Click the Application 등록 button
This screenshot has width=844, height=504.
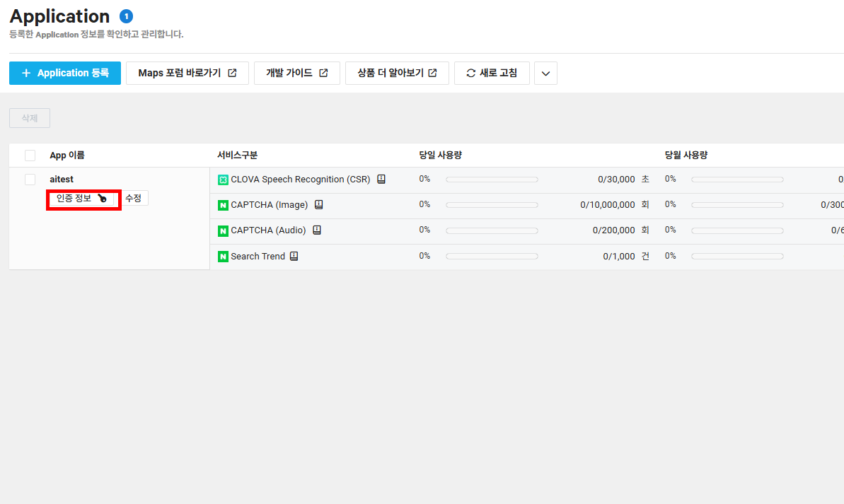pyautogui.click(x=64, y=73)
